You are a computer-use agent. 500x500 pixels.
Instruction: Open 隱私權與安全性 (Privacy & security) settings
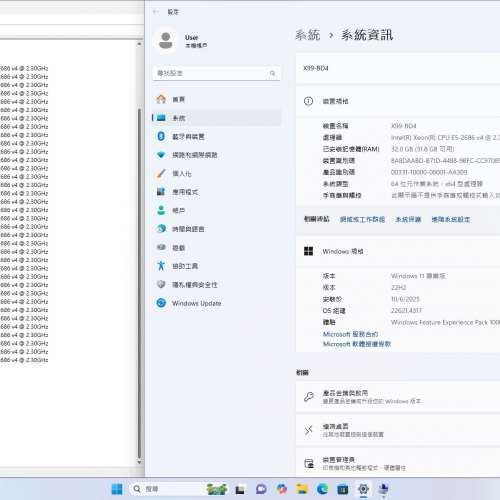[217, 284]
